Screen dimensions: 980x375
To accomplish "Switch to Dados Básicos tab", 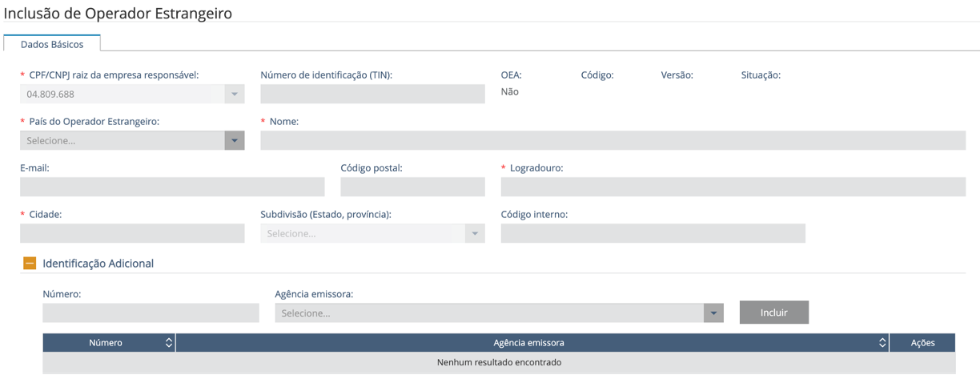I will point(52,45).
